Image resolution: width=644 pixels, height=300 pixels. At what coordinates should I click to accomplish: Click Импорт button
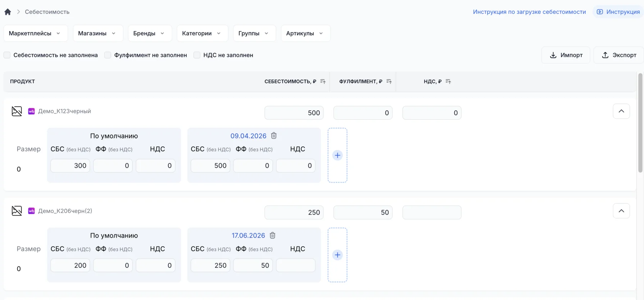[x=566, y=55]
